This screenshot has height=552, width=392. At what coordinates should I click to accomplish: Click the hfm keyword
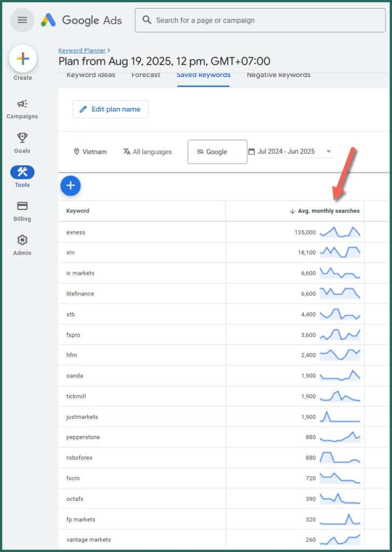pyautogui.click(x=72, y=355)
